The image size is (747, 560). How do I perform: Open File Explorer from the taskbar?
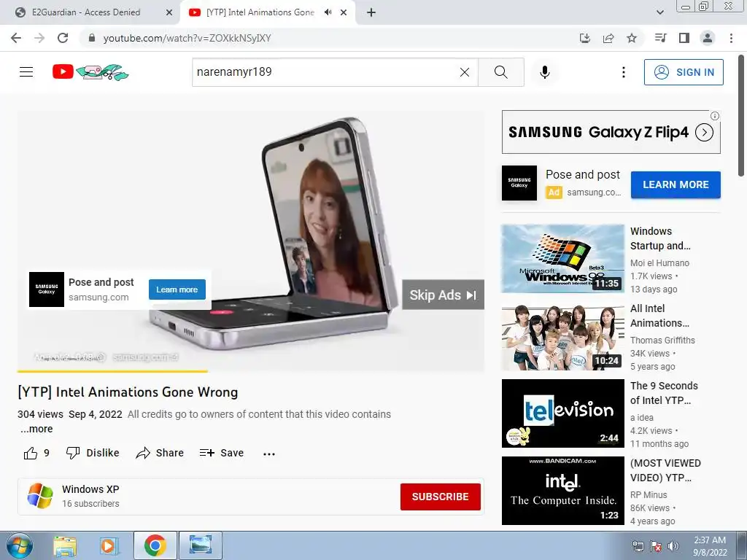click(x=65, y=545)
